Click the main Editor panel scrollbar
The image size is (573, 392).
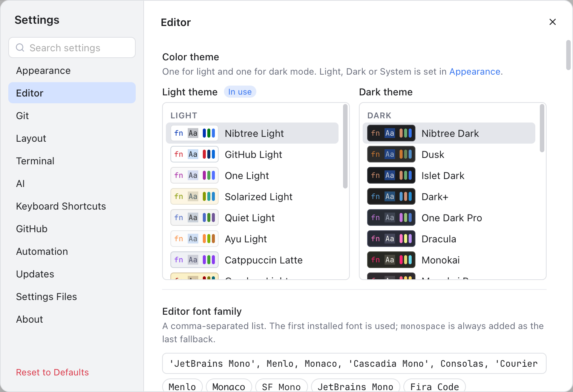(x=568, y=55)
